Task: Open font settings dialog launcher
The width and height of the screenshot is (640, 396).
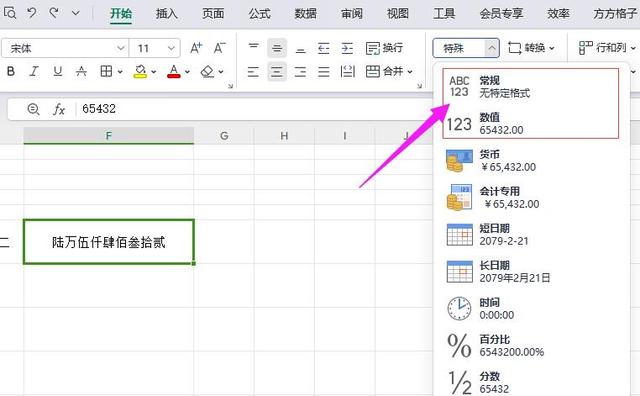Action: point(231,86)
